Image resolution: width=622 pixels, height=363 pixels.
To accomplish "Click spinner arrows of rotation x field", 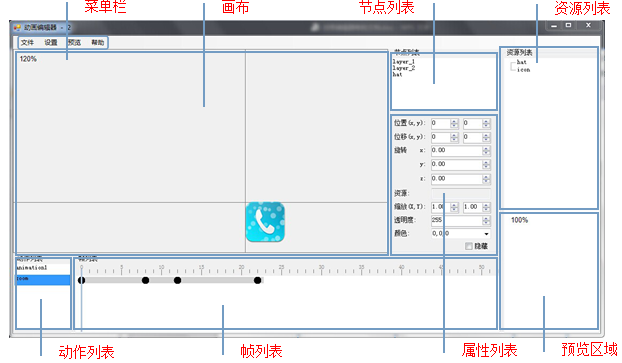I will click(x=486, y=150).
